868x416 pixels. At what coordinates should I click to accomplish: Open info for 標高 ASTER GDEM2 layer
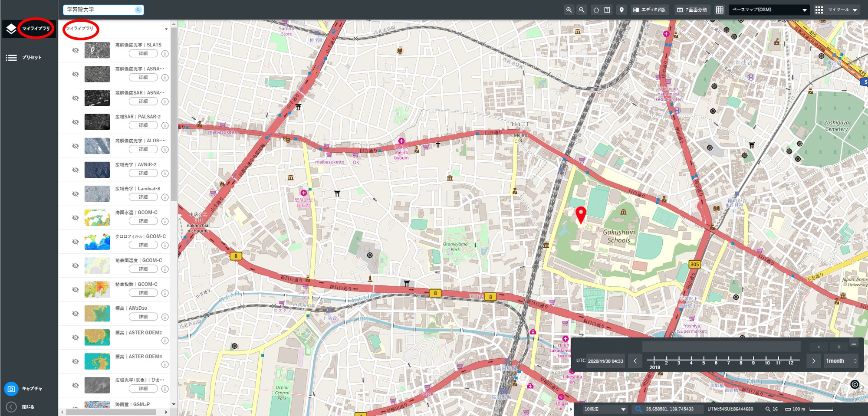pos(165,341)
